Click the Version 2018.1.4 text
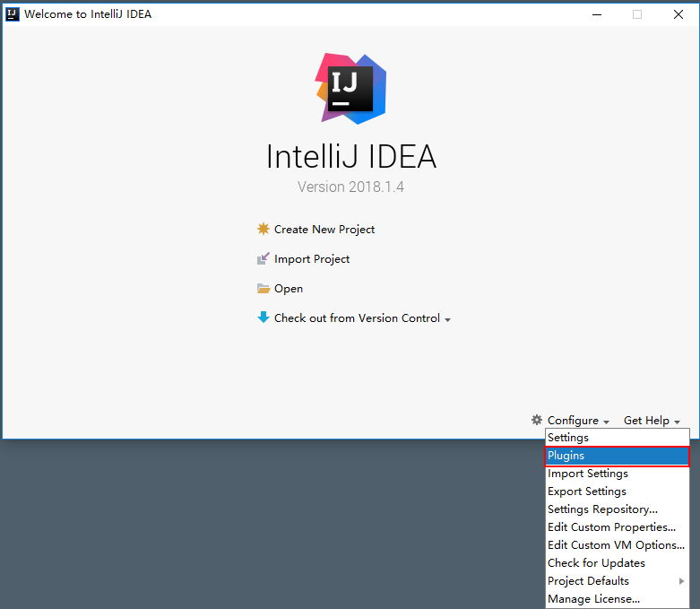700x609 pixels. (x=350, y=187)
